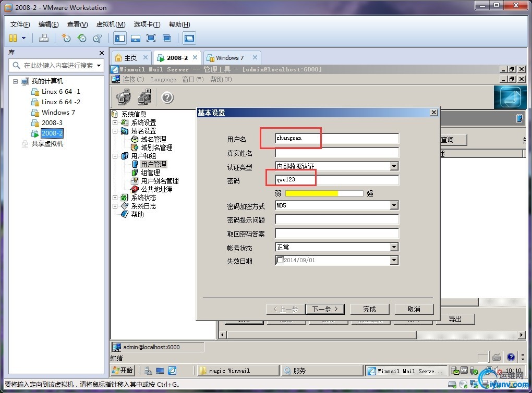The image size is (532, 393).
Task: Click the 导出 button
Action: tap(455, 319)
